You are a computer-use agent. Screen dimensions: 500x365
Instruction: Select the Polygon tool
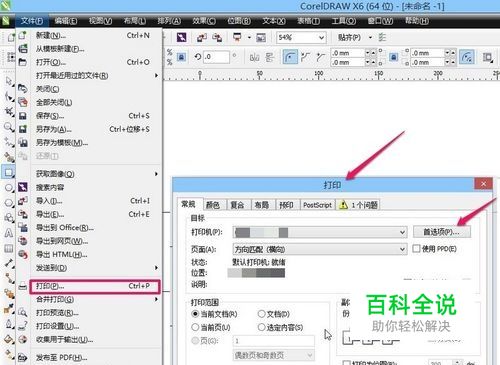click(x=8, y=202)
